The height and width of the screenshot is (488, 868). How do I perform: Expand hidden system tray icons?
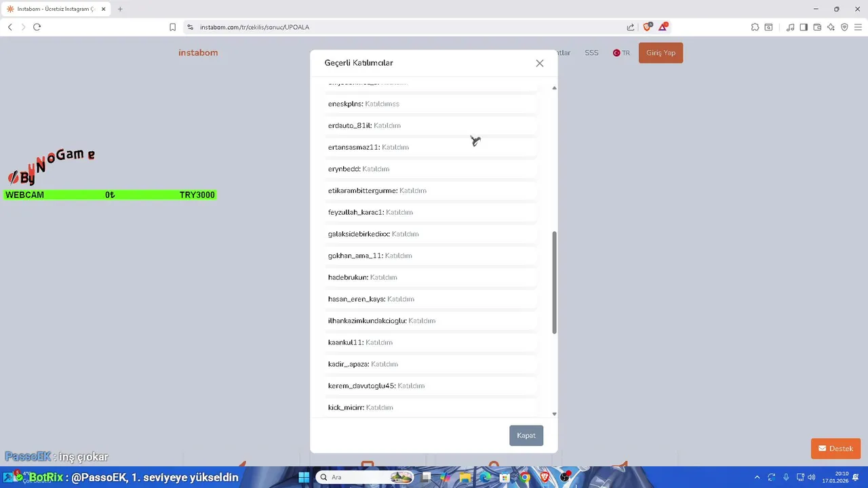click(757, 477)
